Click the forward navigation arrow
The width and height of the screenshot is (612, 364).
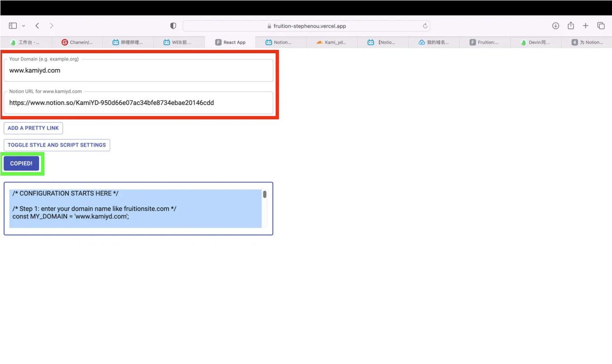pyautogui.click(x=51, y=26)
